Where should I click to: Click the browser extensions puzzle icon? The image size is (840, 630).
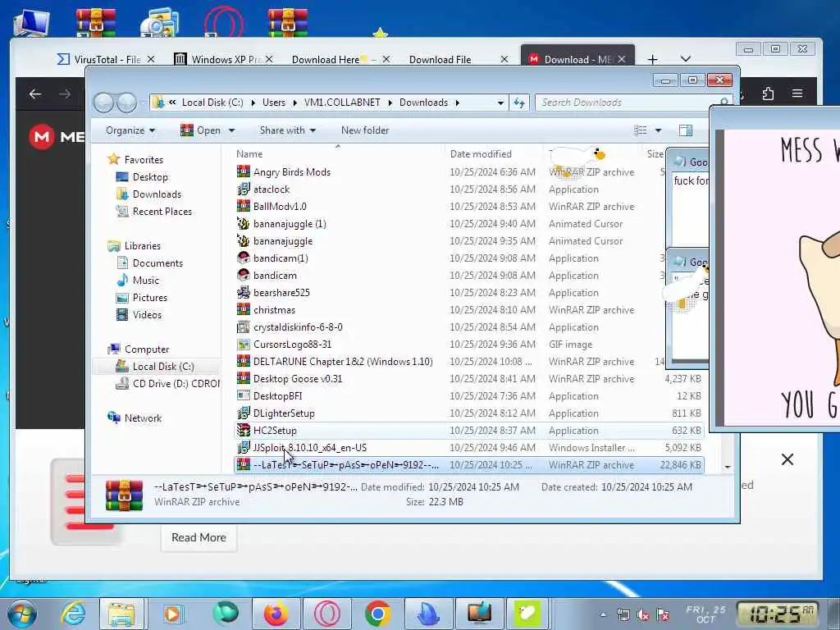pos(768,94)
